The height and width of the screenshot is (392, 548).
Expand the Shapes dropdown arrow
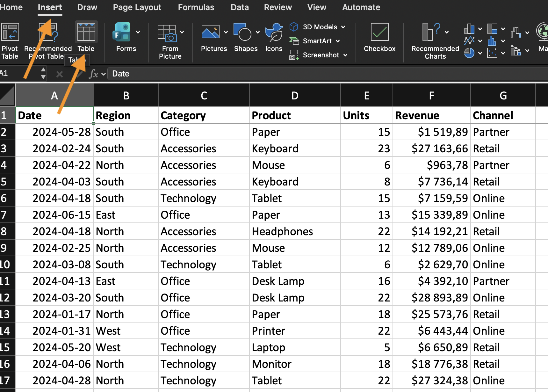pyautogui.click(x=258, y=32)
